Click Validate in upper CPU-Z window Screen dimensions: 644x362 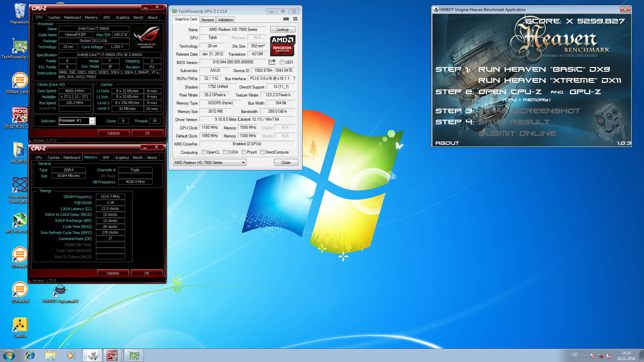click(113, 133)
